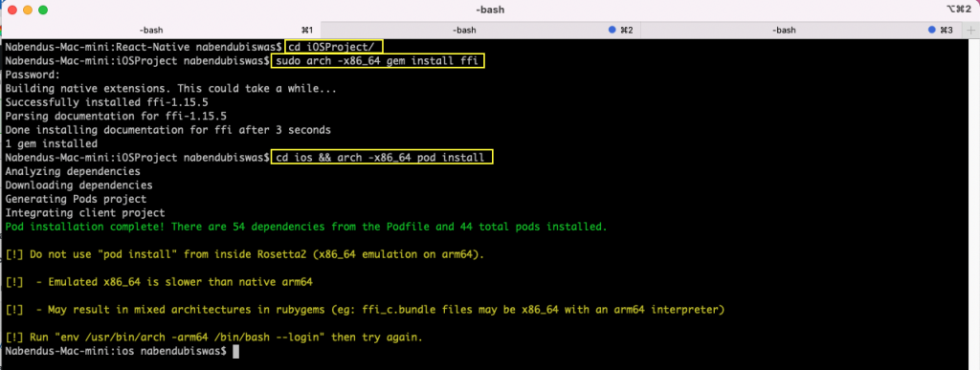Image resolution: width=980 pixels, height=370 pixels.
Task: Click 'Done installing documentation' output line
Action: point(167,130)
